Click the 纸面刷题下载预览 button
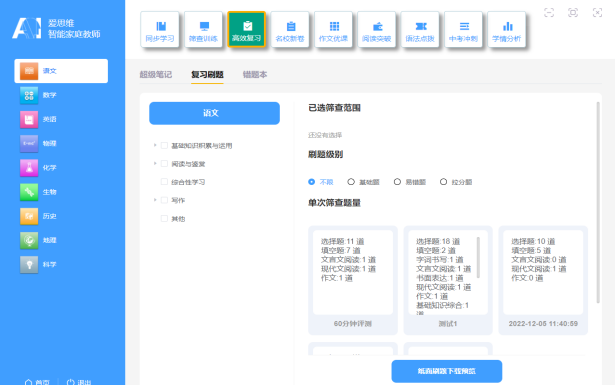The height and width of the screenshot is (386, 616). pos(447,371)
